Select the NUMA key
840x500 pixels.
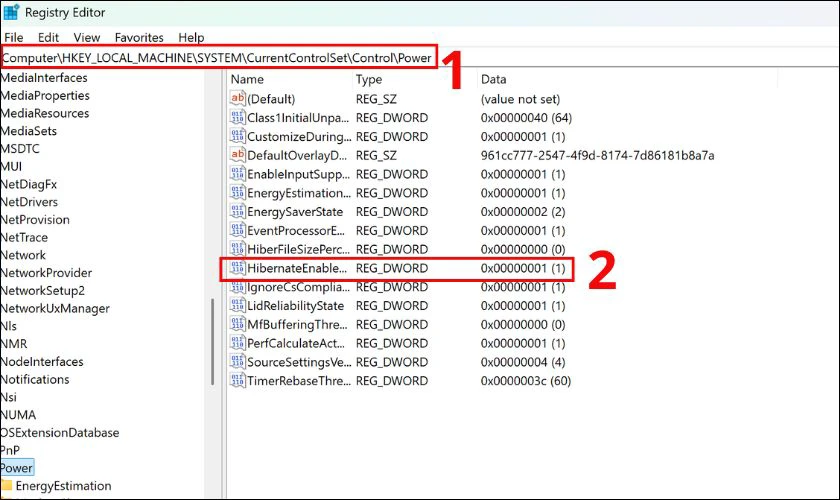click(18, 415)
